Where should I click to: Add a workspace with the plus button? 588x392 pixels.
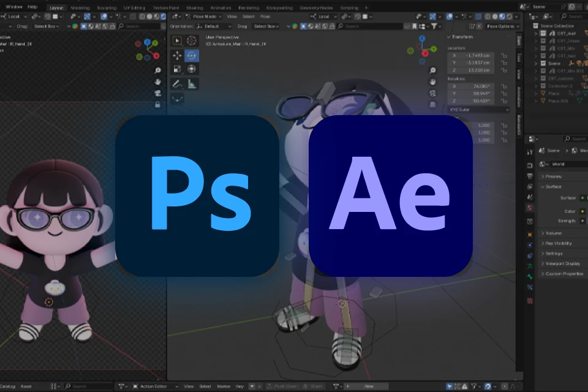click(366, 7)
